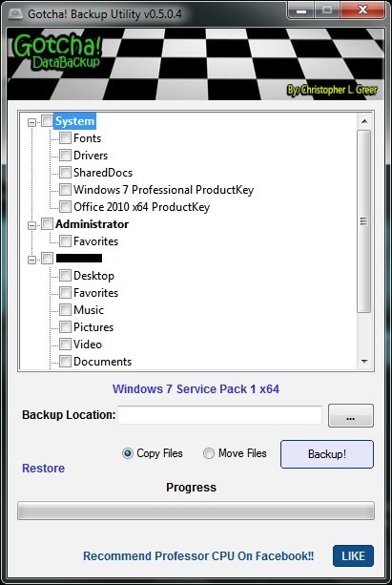Select Windows 7 Professional ProductKey label
Viewport: 392px width, 585px height.
click(163, 190)
